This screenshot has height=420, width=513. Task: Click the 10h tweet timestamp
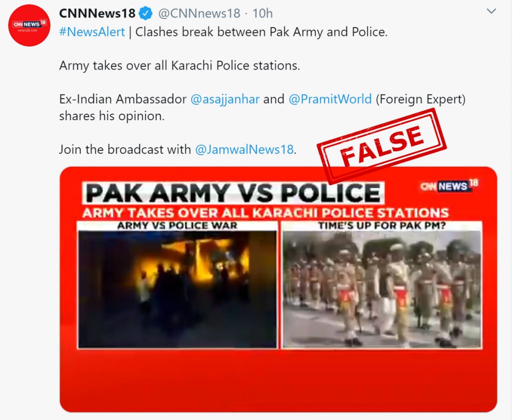coord(263,14)
